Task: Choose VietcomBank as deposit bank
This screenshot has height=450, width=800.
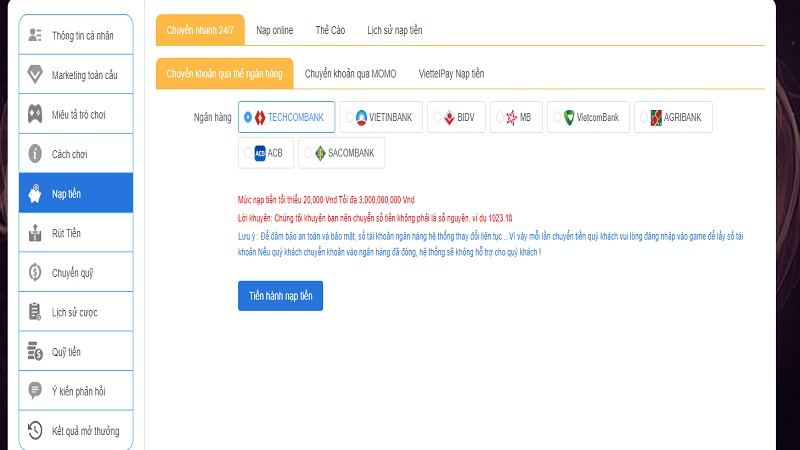Action: [554, 117]
